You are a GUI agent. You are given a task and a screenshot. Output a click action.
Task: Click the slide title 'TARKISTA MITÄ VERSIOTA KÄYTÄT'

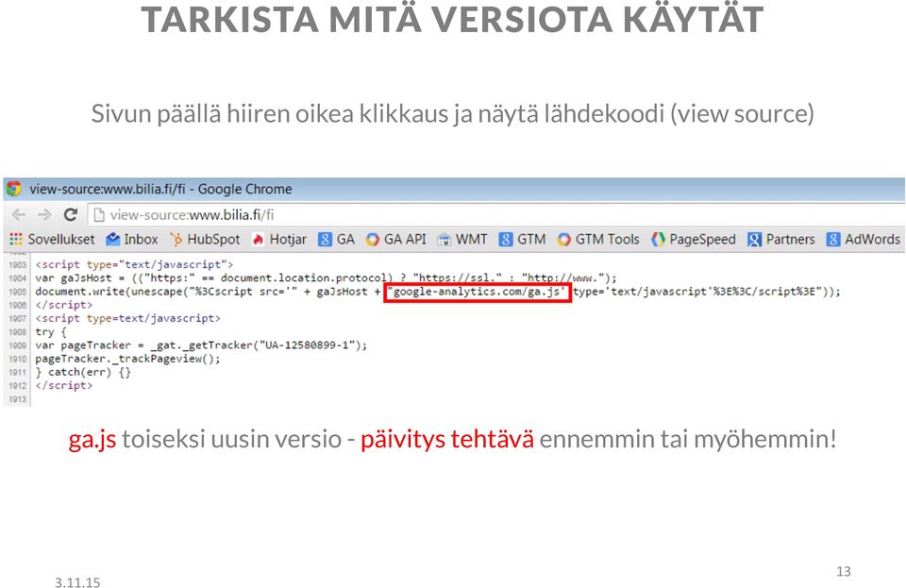452,19
